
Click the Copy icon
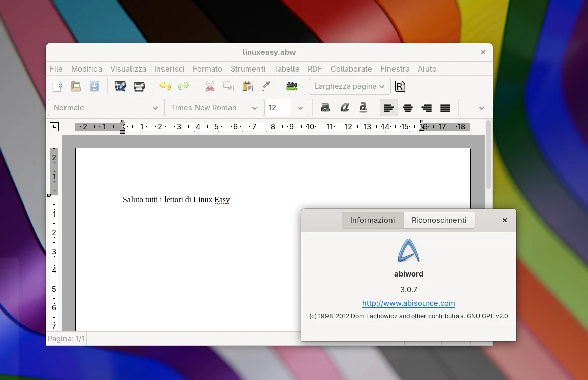click(228, 86)
